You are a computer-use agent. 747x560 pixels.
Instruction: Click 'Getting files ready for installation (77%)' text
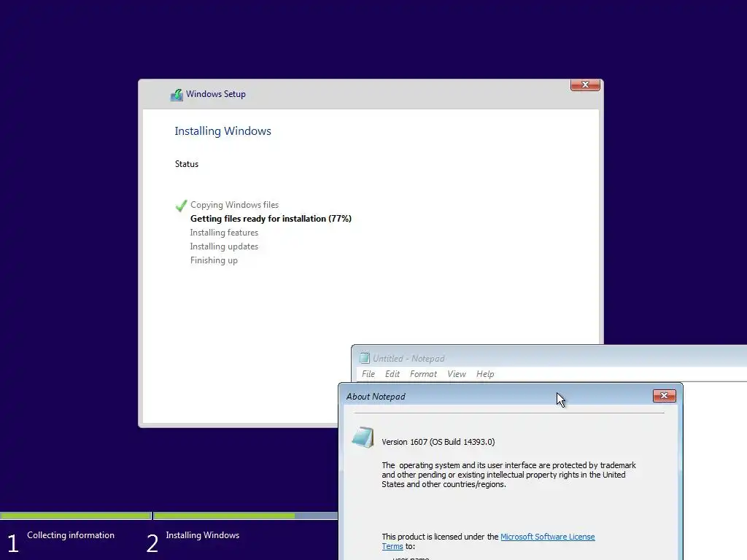pyautogui.click(x=271, y=219)
